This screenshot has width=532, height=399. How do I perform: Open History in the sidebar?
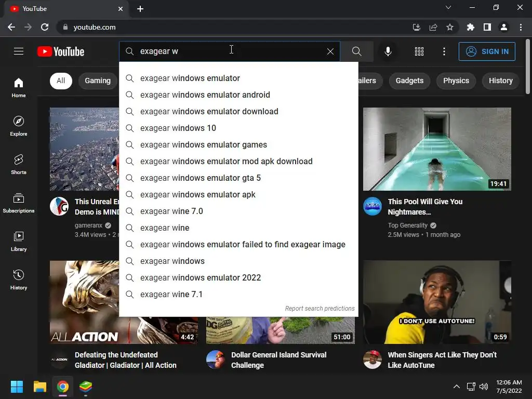19,280
